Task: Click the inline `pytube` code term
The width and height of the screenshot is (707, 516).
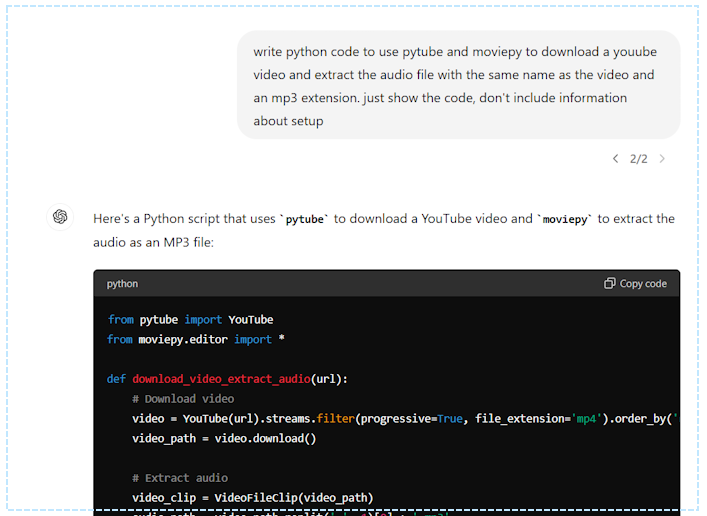Action: point(305,218)
